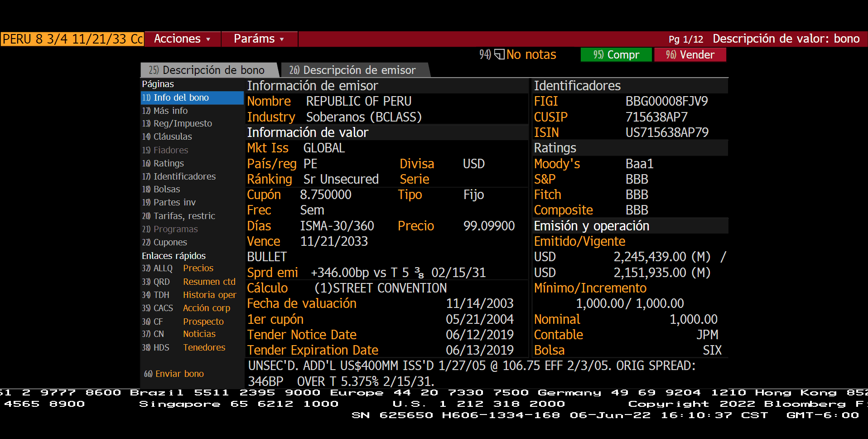The width and height of the screenshot is (868, 439).
Task: Open the Más info page
Action: point(170,111)
